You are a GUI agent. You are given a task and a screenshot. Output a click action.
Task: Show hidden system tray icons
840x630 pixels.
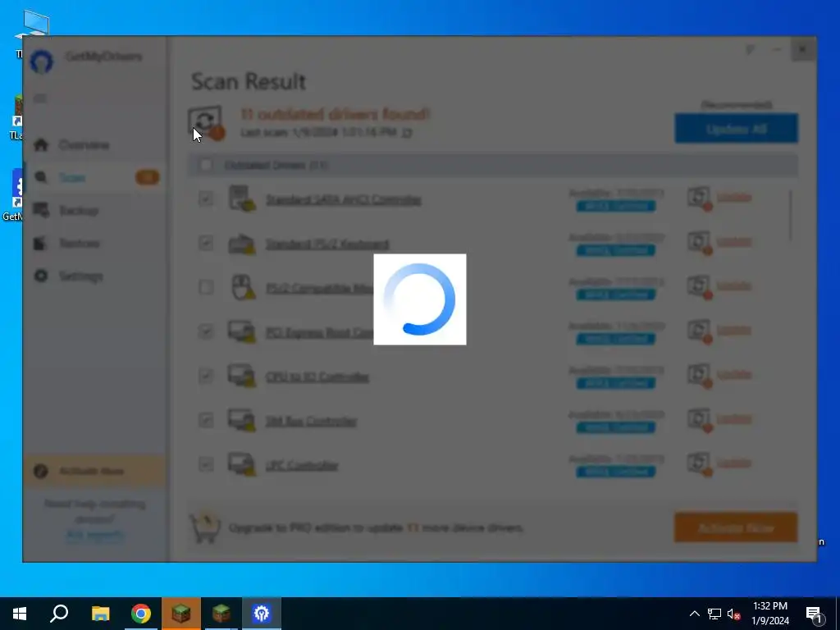694,614
